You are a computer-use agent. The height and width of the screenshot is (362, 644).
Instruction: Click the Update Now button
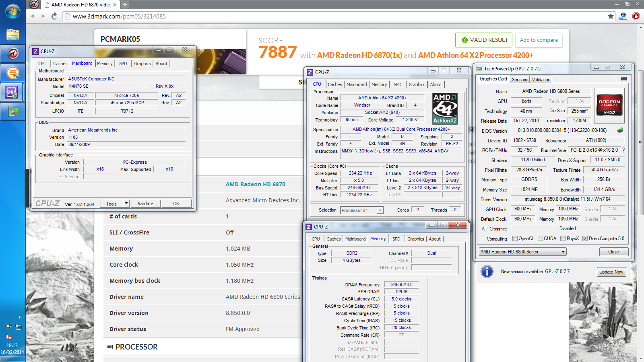(x=611, y=272)
